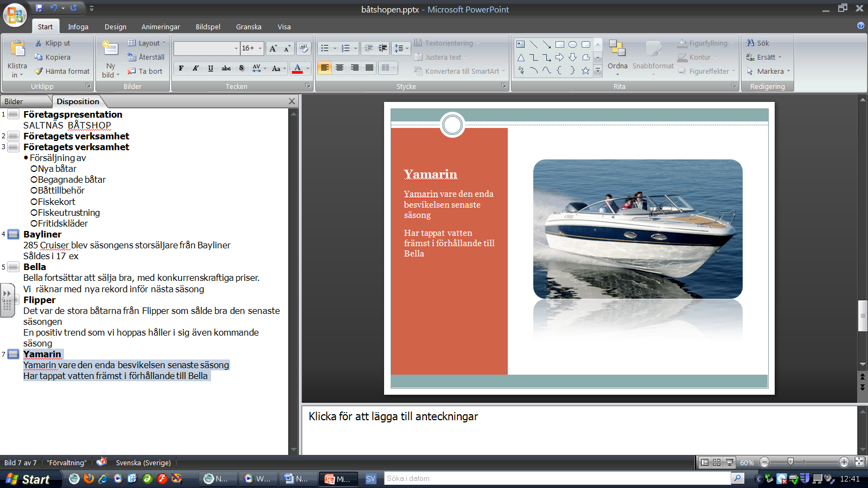Select the triangle shape

click(x=521, y=57)
